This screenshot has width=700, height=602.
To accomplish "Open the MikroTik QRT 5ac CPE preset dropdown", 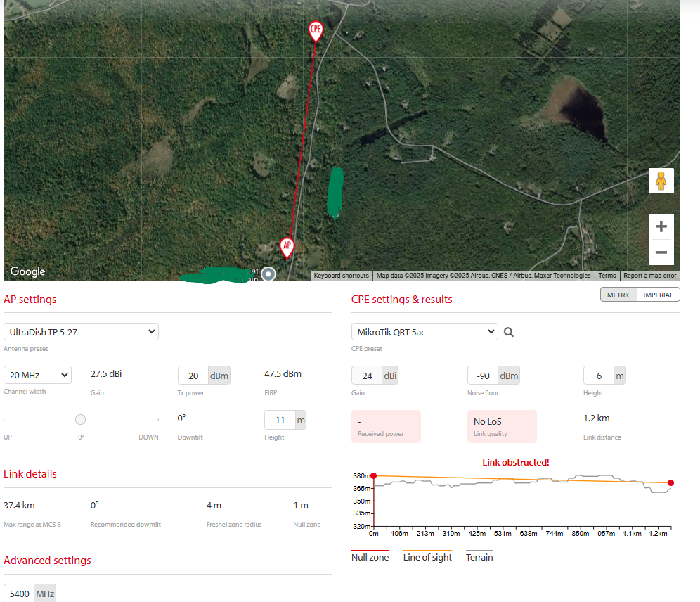I will pyautogui.click(x=424, y=332).
